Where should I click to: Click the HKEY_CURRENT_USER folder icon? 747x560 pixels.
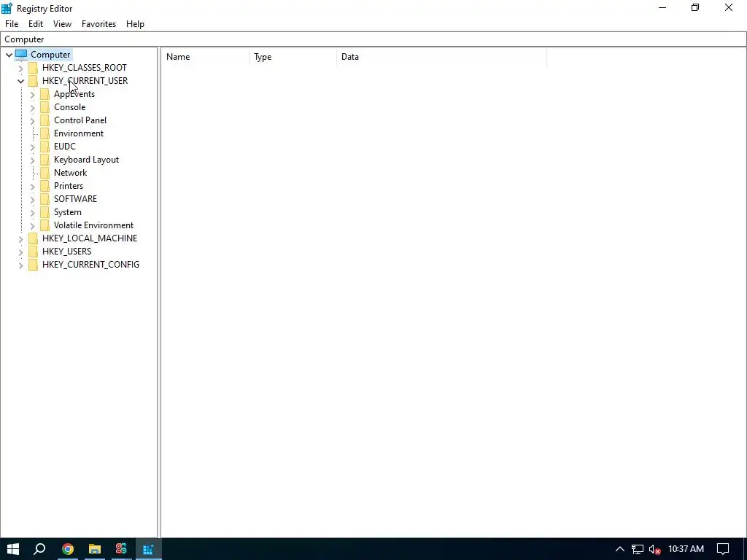[33, 81]
